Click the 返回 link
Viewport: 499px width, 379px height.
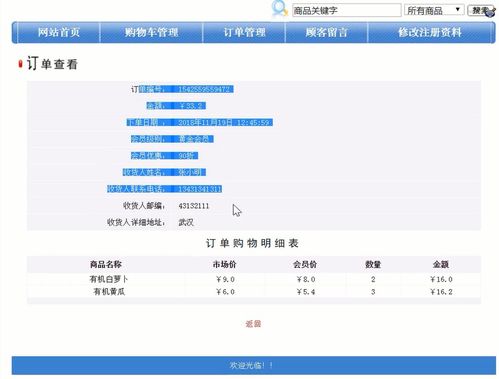pyautogui.click(x=253, y=324)
